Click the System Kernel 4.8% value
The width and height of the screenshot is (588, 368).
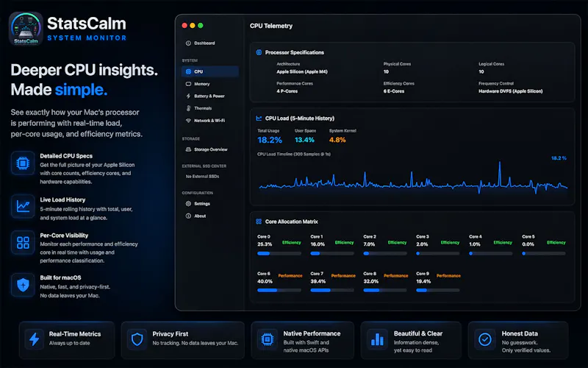coord(337,140)
